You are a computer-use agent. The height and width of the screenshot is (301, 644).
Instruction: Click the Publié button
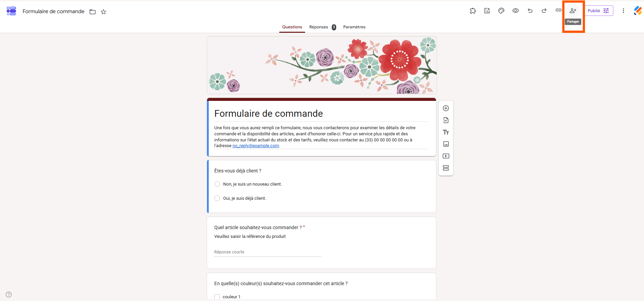point(598,11)
